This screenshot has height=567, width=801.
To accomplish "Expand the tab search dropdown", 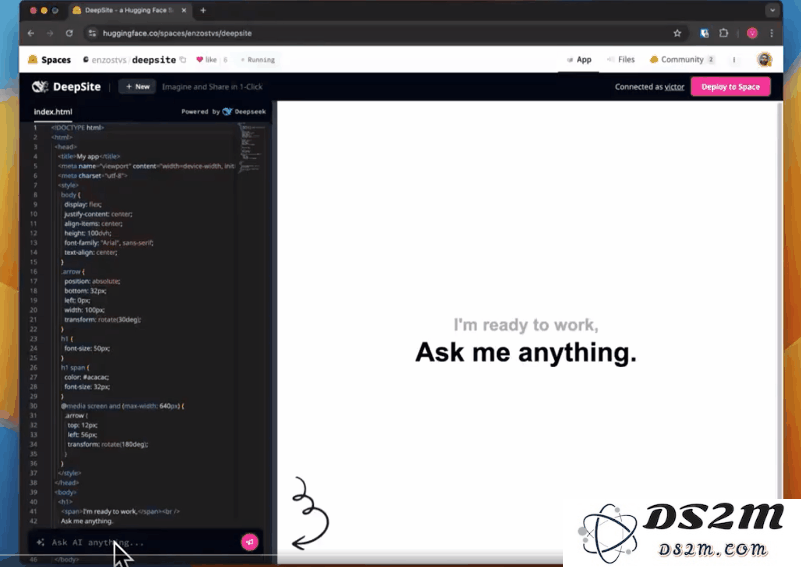I will pyautogui.click(x=772, y=10).
